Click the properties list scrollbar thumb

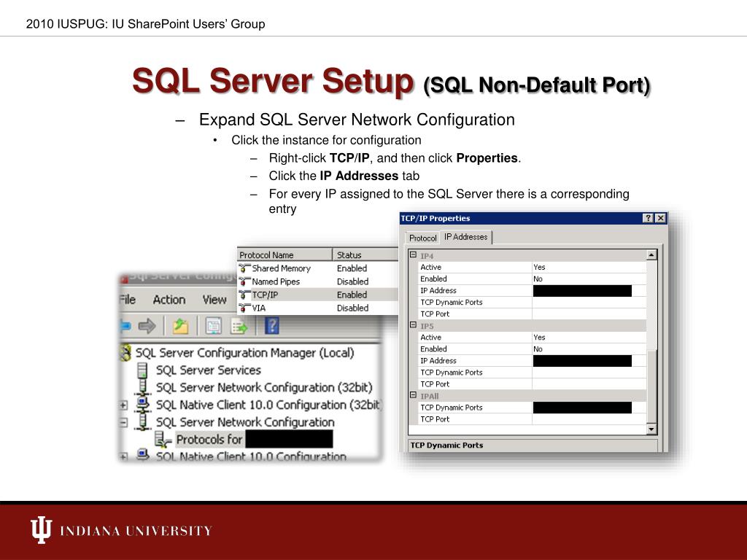click(x=651, y=386)
